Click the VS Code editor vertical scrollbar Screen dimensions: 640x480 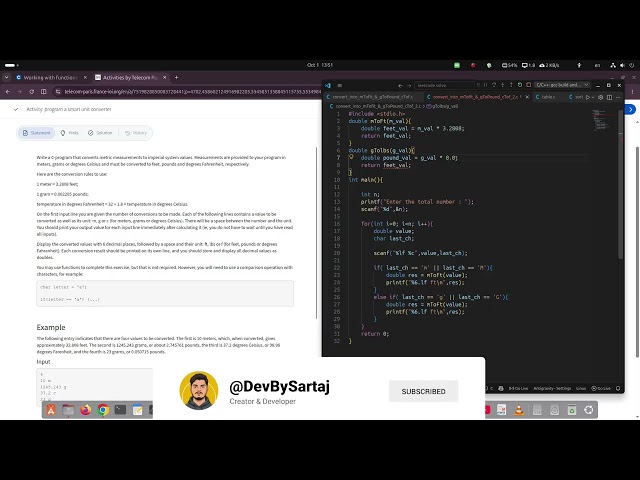pos(621,184)
